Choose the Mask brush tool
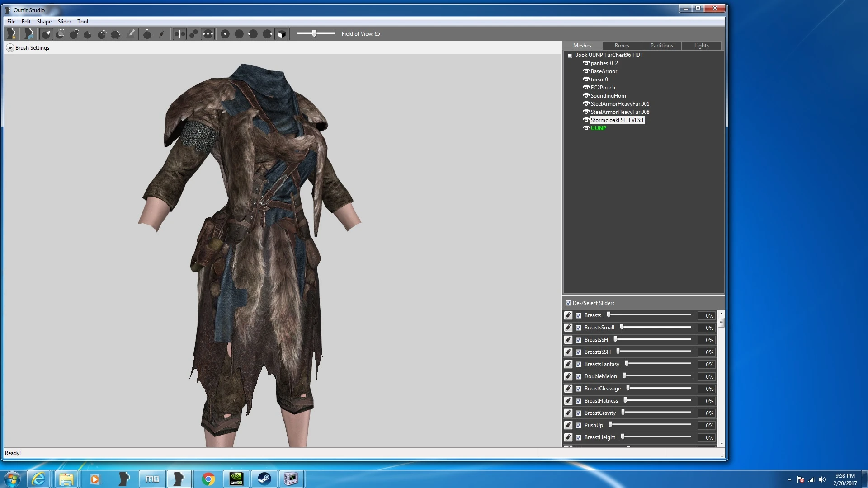Image resolution: width=868 pixels, height=488 pixels. (61, 34)
